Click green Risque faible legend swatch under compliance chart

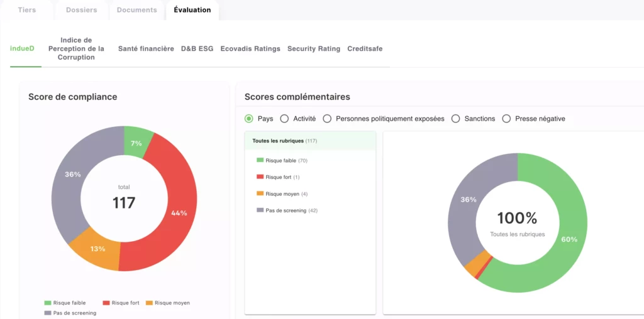(48, 303)
